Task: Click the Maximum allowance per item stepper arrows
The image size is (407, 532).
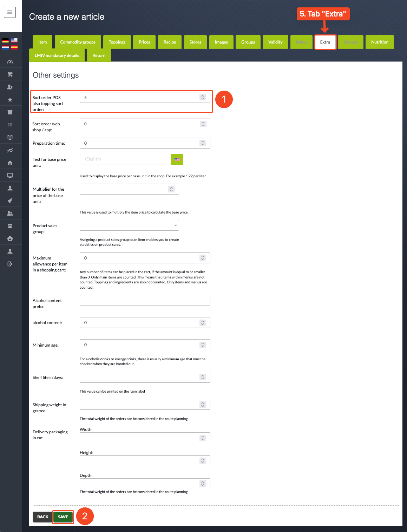Action: point(203,258)
